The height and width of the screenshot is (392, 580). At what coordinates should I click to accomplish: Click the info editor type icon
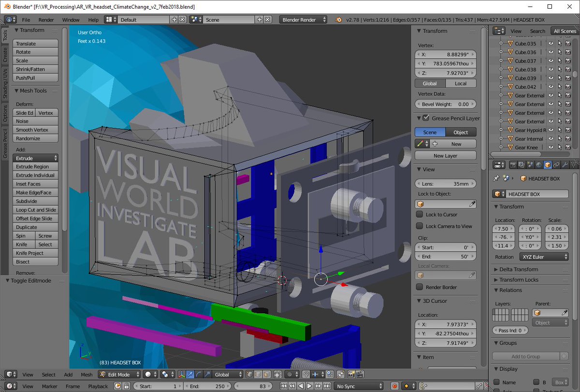(x=12, y=20)
